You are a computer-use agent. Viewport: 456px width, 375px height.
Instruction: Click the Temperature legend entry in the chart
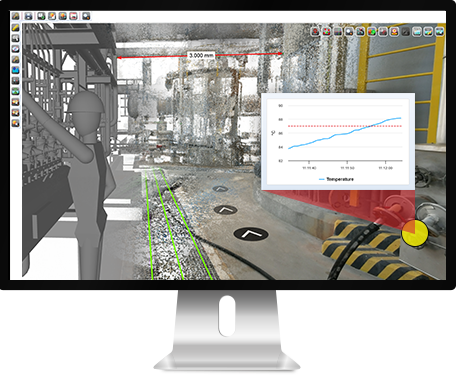336,179
